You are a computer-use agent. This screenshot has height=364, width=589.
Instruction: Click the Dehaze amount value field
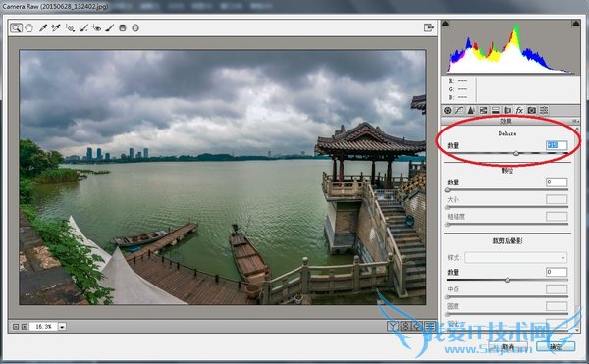(x=557, y=145)
